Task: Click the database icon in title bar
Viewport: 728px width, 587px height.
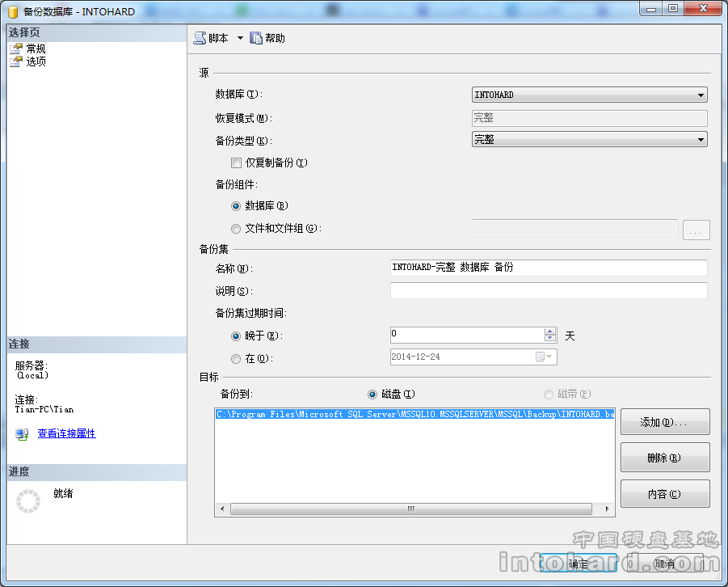Action: [13, 11]
